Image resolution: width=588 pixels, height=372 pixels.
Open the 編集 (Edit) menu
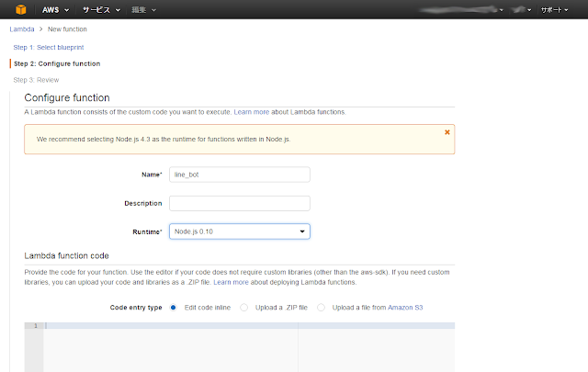(143, 10)
